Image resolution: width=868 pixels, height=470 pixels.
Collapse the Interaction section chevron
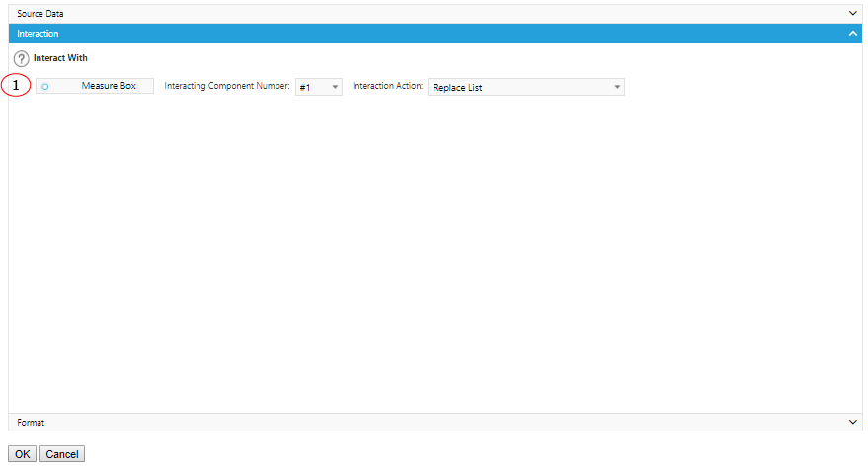852,34
